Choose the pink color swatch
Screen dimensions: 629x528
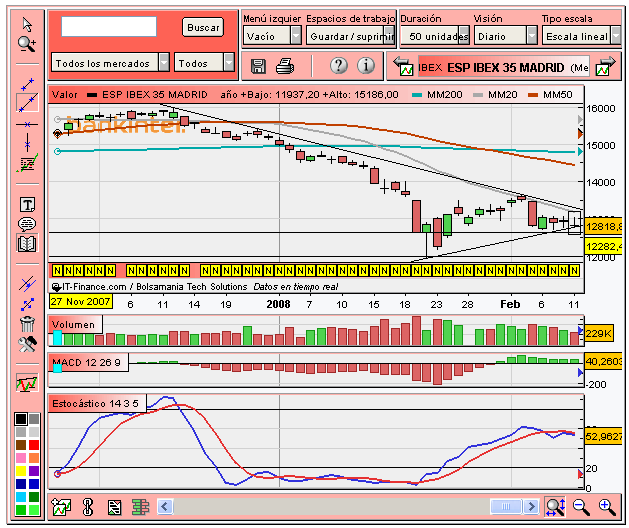tap(21, 458)
